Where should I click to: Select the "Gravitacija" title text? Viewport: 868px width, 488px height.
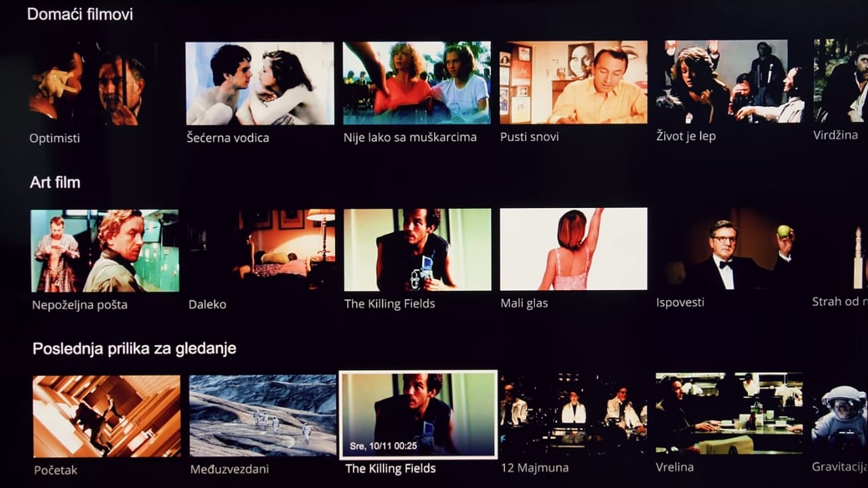coord(840,467)
